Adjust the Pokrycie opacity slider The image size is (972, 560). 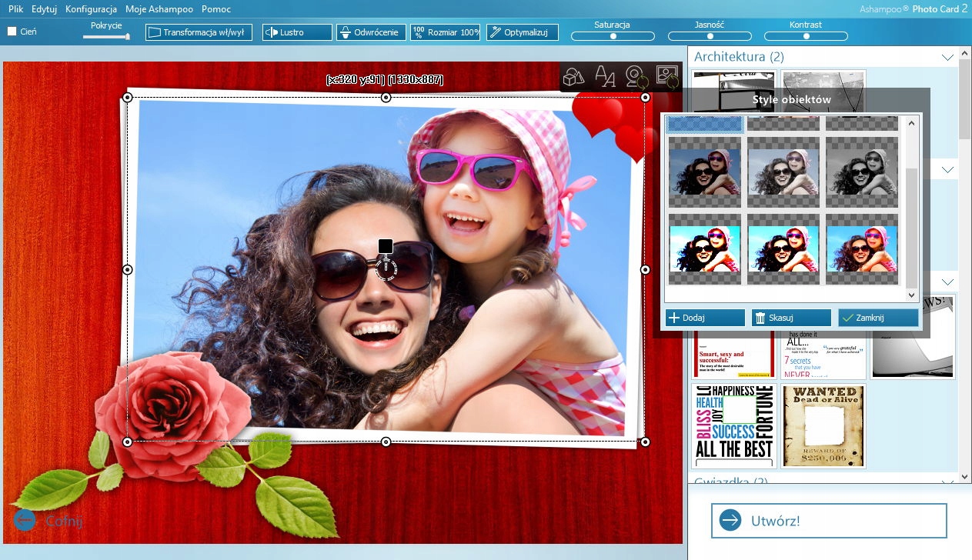pos(106,36)
